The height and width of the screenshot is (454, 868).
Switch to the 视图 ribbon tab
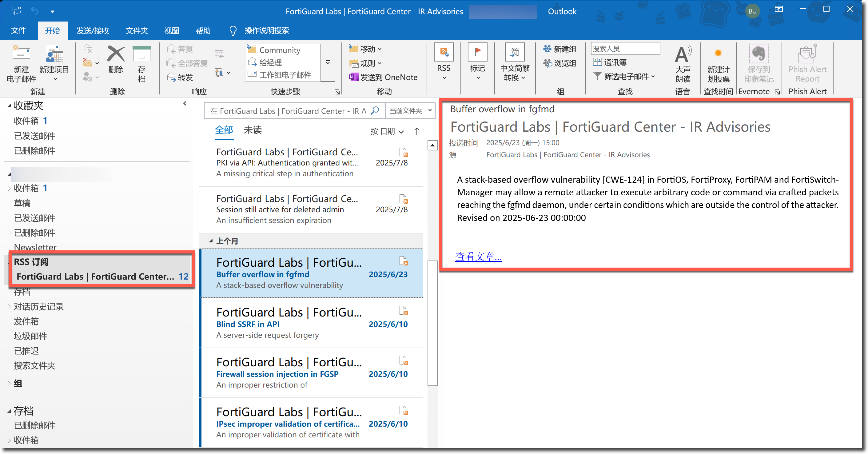pyautogui.click(x=172, y=31)
